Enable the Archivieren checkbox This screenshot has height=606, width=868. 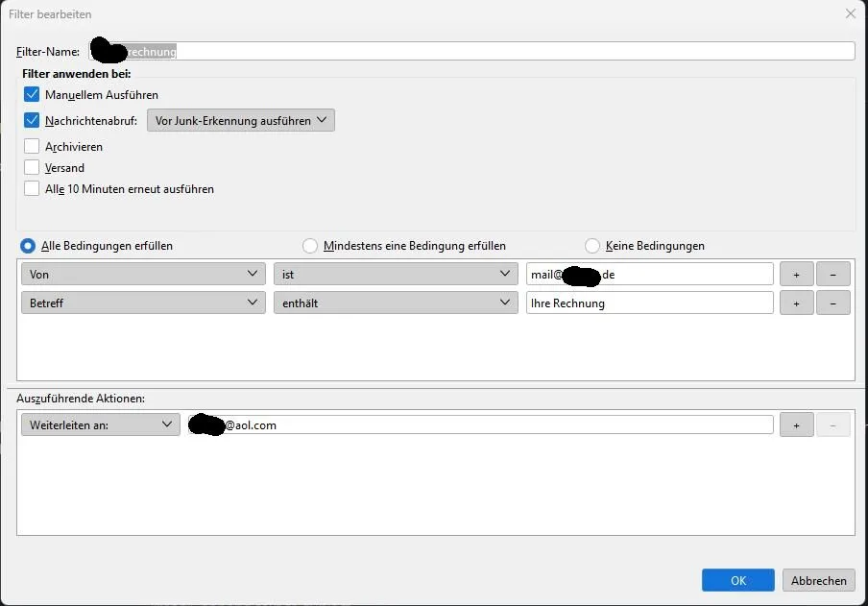click(32, 146)
